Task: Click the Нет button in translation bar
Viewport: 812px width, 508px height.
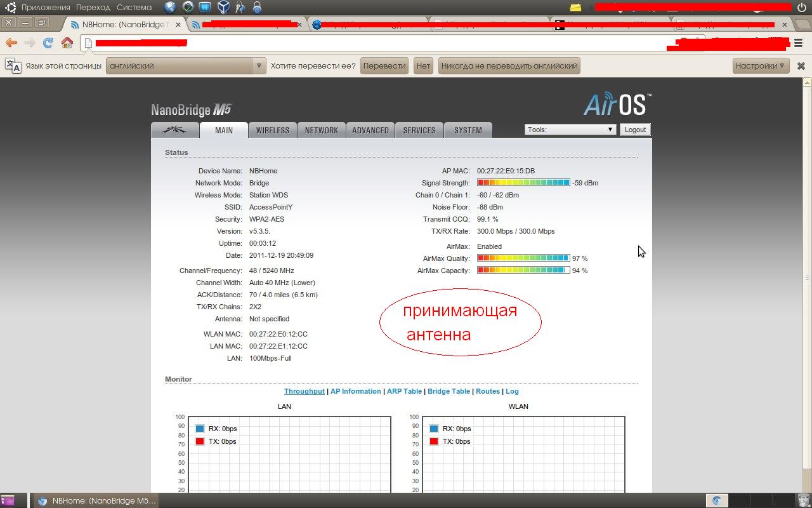Action: [423, 65]
